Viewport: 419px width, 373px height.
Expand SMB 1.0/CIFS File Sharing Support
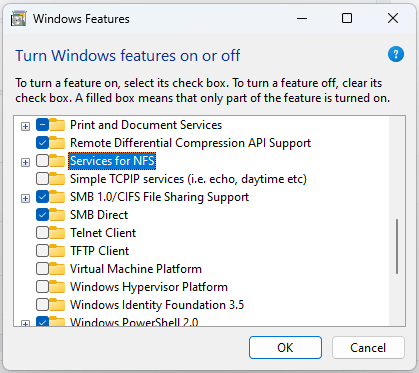[25, 198]
